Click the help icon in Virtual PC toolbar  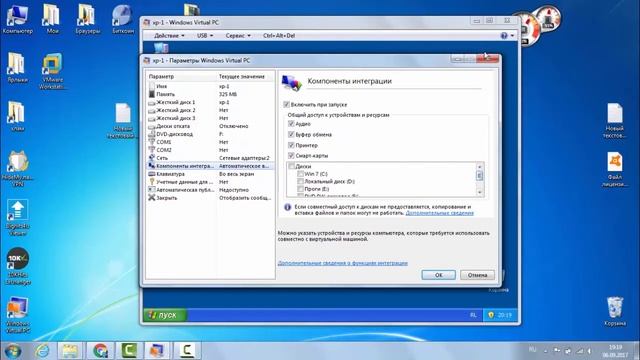[x=504, y=36]
